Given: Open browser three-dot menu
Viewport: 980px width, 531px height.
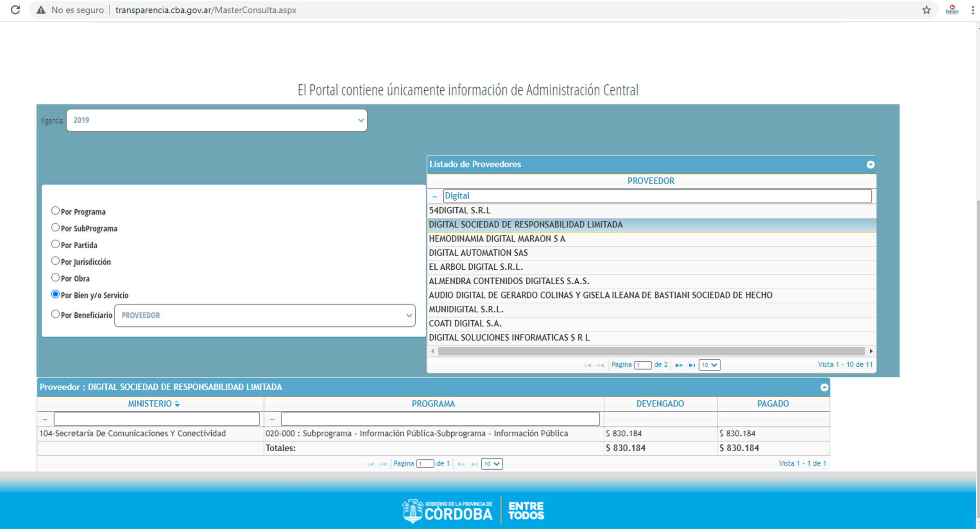Looking at the screenshot, I should point(972,10).
